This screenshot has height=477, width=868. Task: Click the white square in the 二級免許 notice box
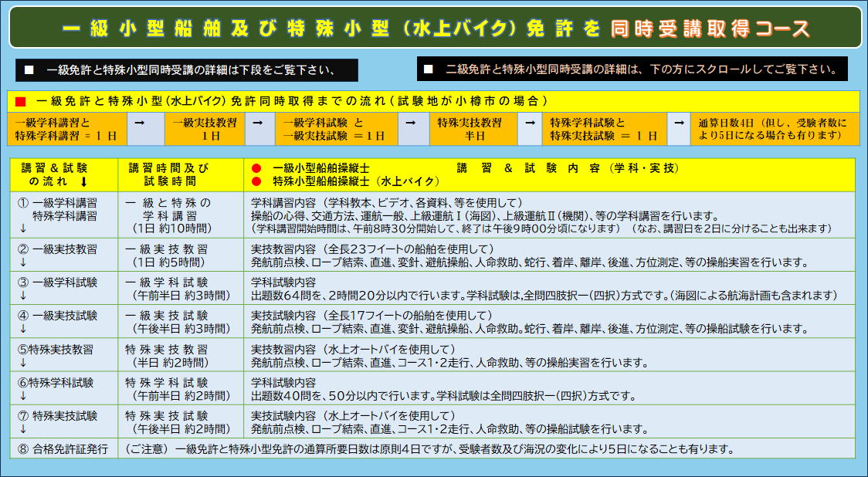point(429,69)
